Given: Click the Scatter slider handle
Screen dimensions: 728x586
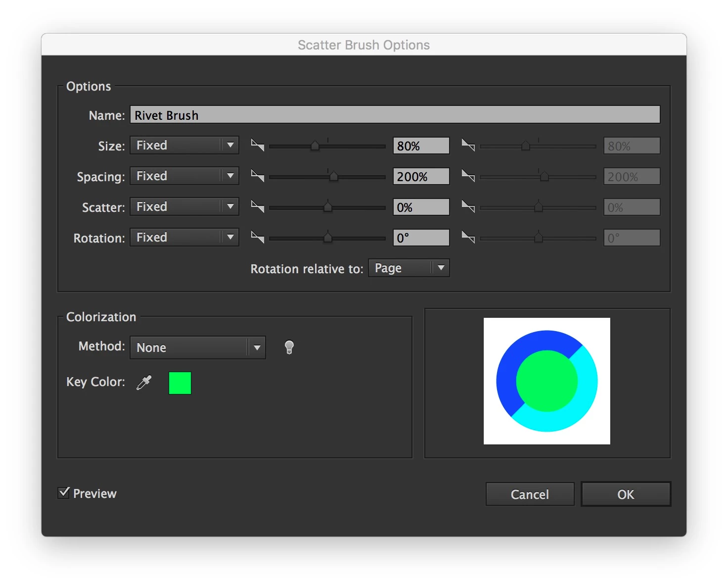Looking at the screenshot, I should click(x=328, y=207).
